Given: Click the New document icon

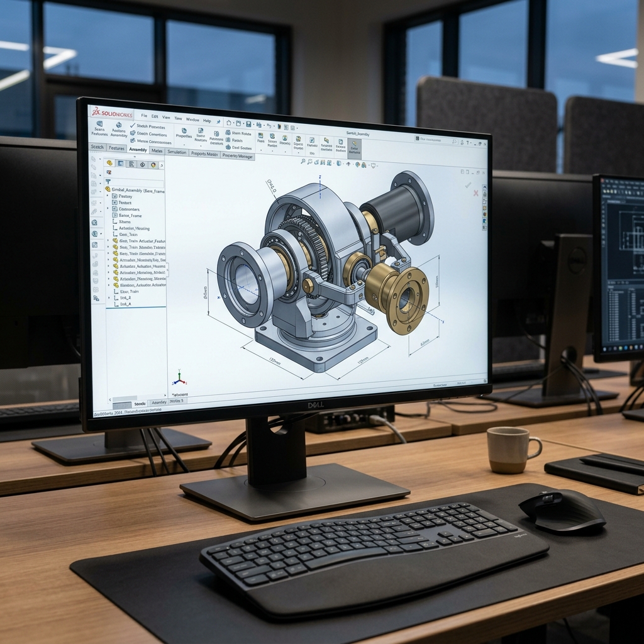Looking at the screenshot, I should click(x=229, y=123).
